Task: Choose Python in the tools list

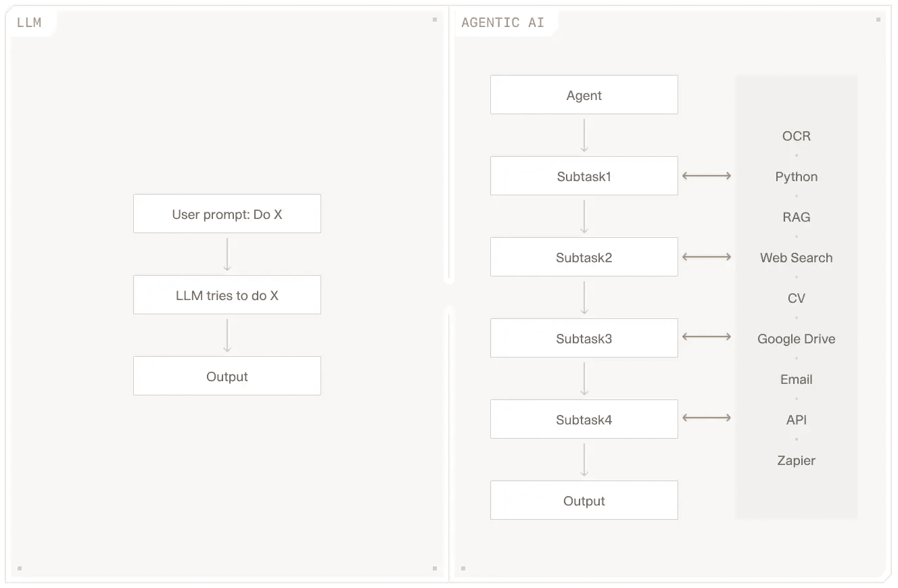Action: pyautogui.click(x=797, y=176)
